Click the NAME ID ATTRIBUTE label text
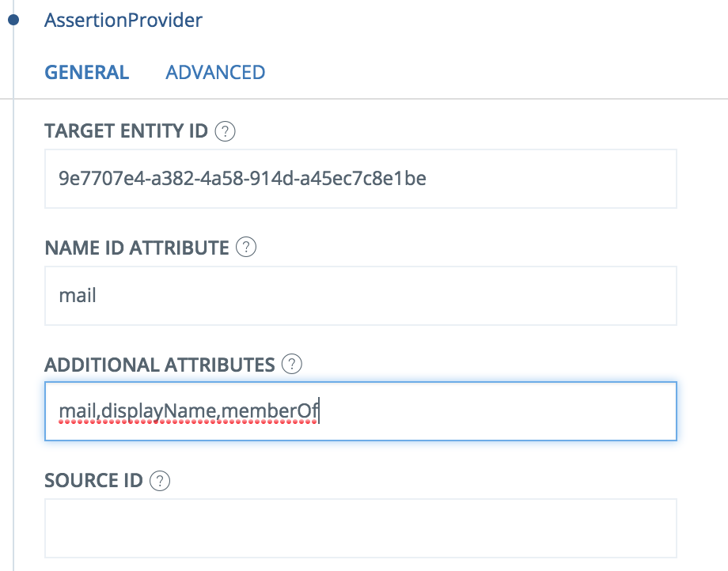 point(136,248)
